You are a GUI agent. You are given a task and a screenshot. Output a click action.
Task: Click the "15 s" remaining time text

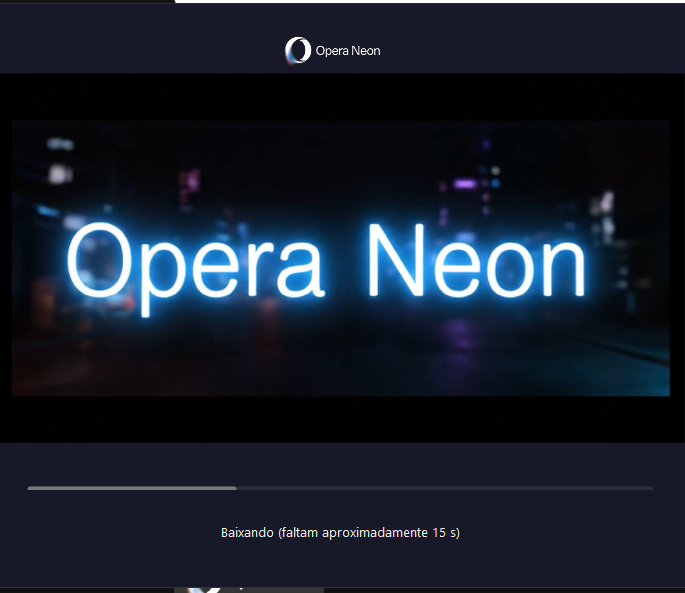click(x=446, y=533)
